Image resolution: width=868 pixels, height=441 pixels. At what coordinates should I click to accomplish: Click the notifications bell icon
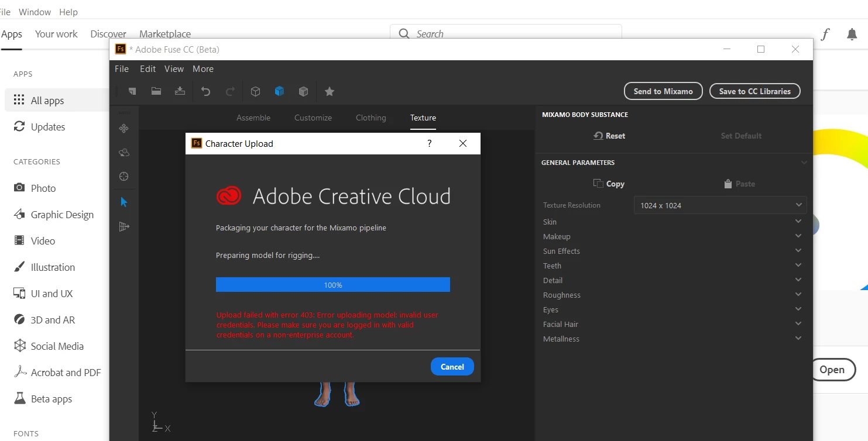pos(852,35)
